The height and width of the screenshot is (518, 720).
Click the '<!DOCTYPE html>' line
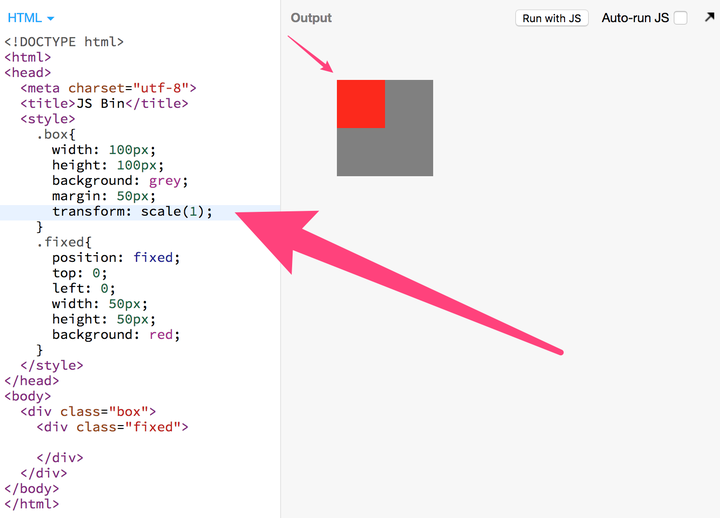[x=64, y=42]
